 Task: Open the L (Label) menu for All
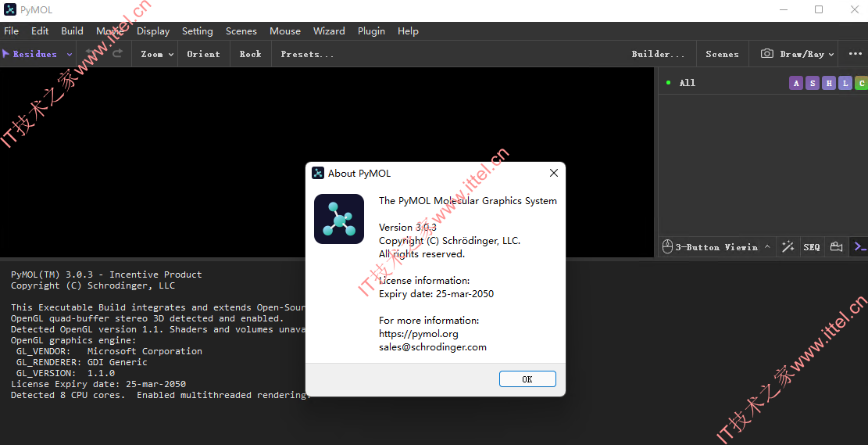[845, 83]
